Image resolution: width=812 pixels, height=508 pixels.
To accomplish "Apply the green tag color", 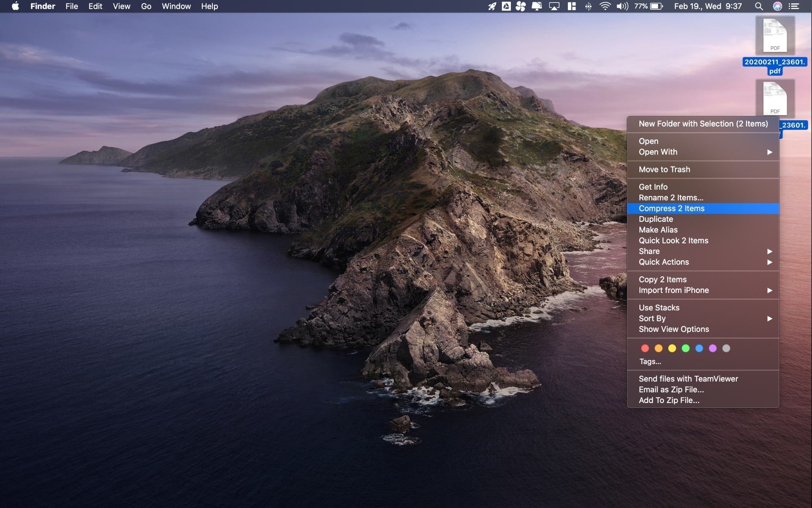I will click(x=686, y=348).
